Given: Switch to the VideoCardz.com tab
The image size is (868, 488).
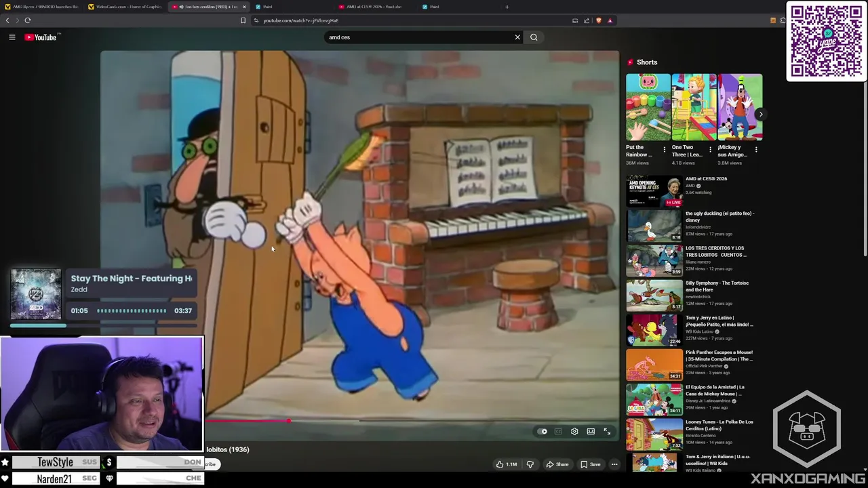Looking at the screenshot, I should point(125,7).
